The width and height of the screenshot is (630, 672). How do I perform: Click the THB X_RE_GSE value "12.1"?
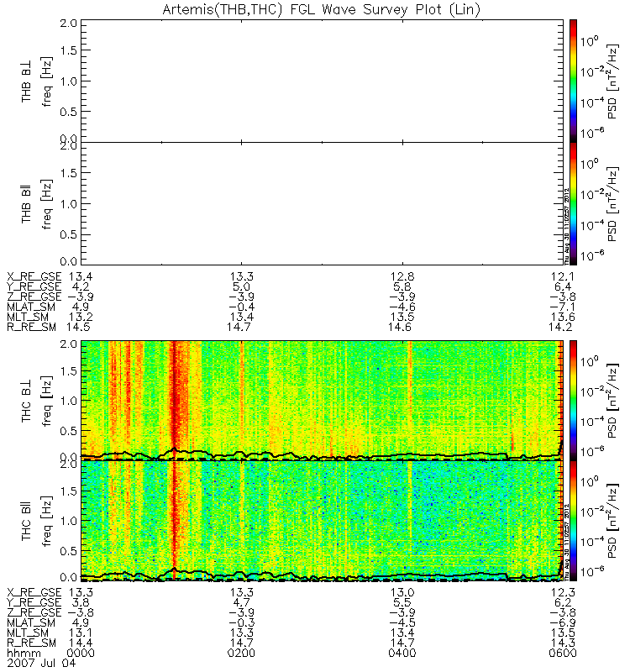point(563,276)
